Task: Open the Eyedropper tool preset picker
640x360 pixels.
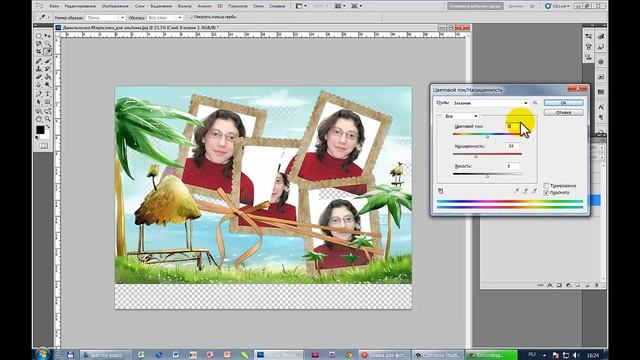Action: click(x=44, y=18)
